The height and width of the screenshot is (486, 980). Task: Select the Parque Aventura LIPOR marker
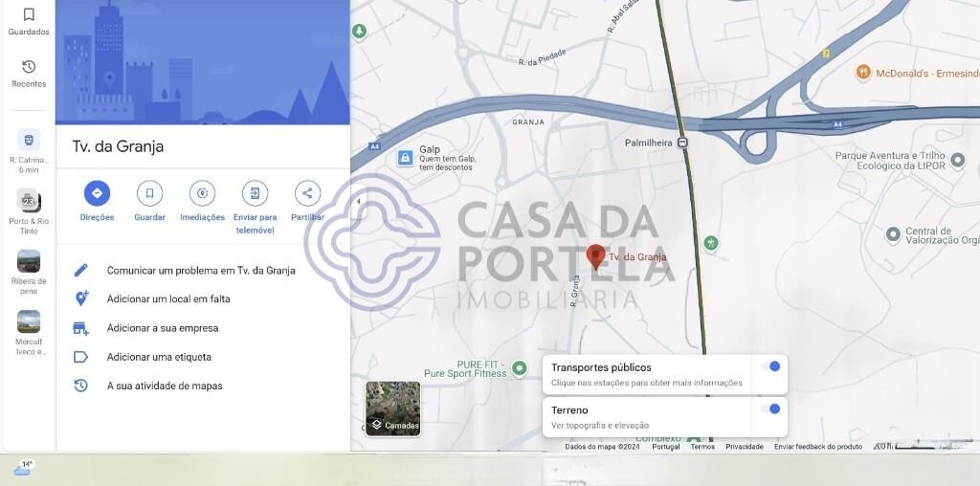[x=957, y=161]
